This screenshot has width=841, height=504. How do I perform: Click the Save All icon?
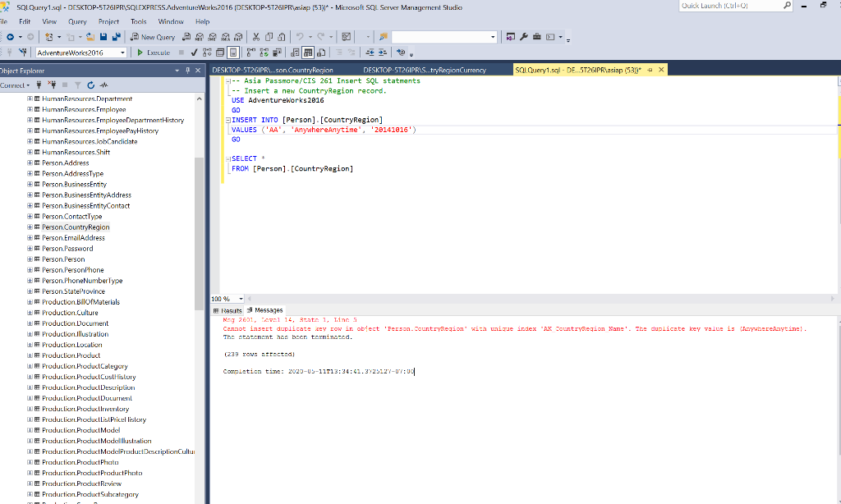(116, 37)
